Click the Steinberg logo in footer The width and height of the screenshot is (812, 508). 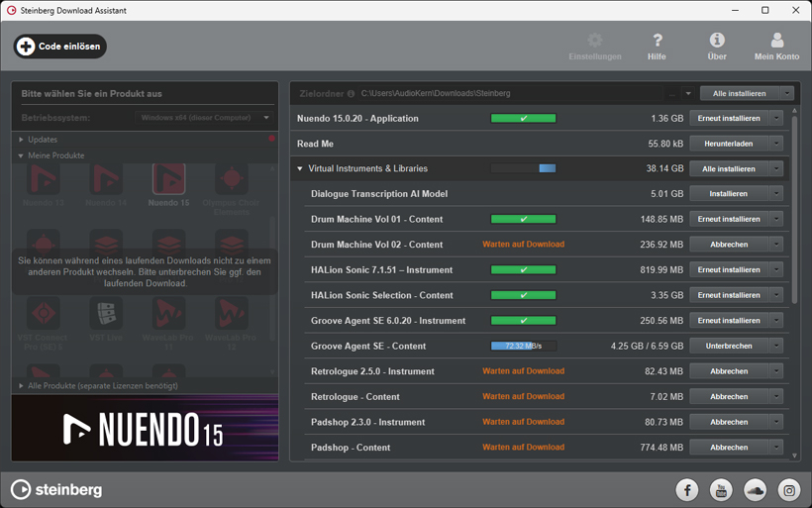[x=56, y=489]
